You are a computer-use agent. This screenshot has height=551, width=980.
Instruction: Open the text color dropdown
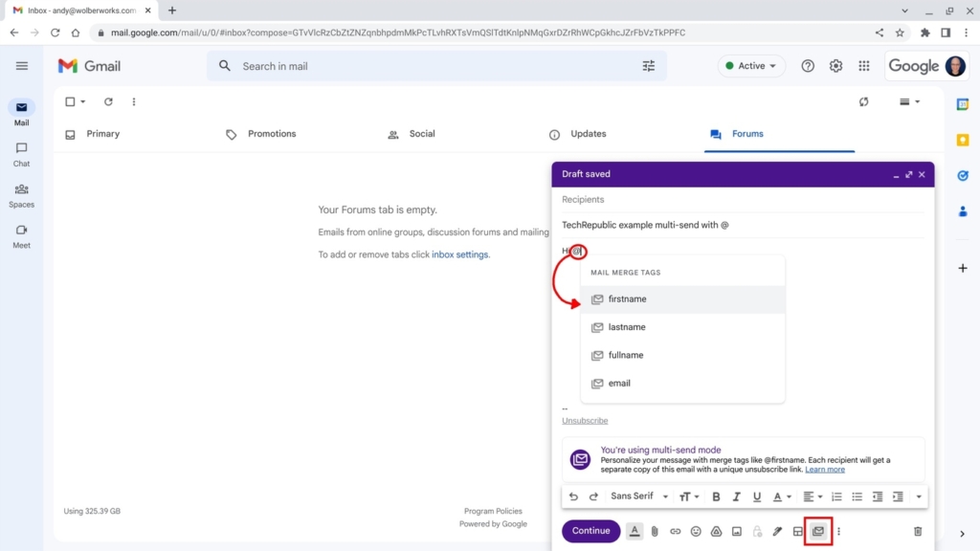pyautogui.click(x=783, y=496)
